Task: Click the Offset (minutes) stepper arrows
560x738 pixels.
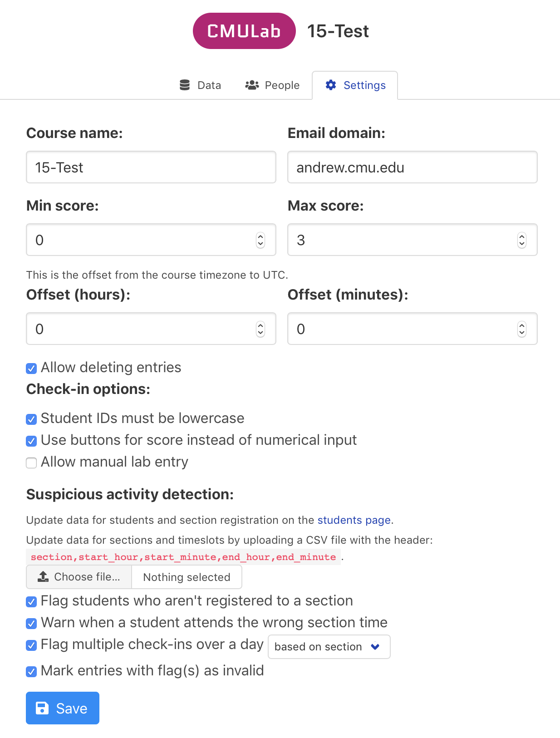Action: click(522, 329)
